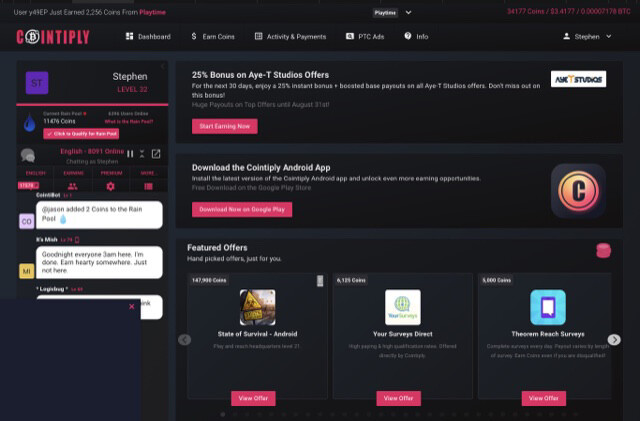Click the It's Mish username
640x421 pixels.
pyautogui.click(x=47, y=239)
